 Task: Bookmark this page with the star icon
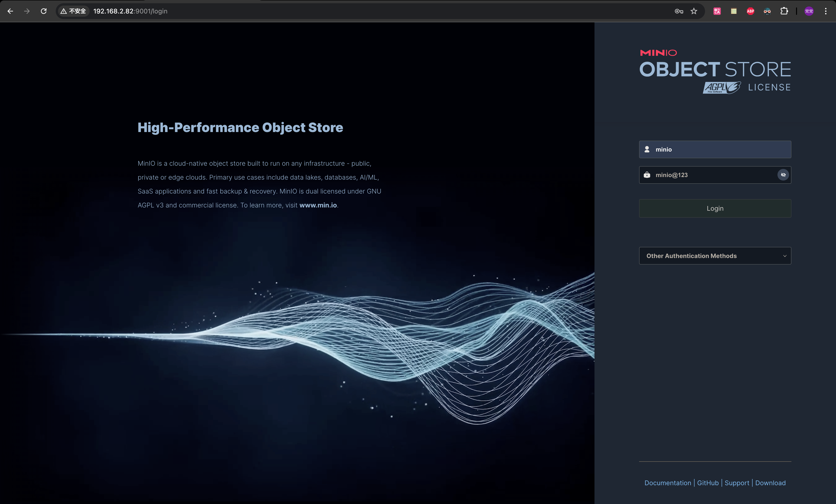pos(694,11)
